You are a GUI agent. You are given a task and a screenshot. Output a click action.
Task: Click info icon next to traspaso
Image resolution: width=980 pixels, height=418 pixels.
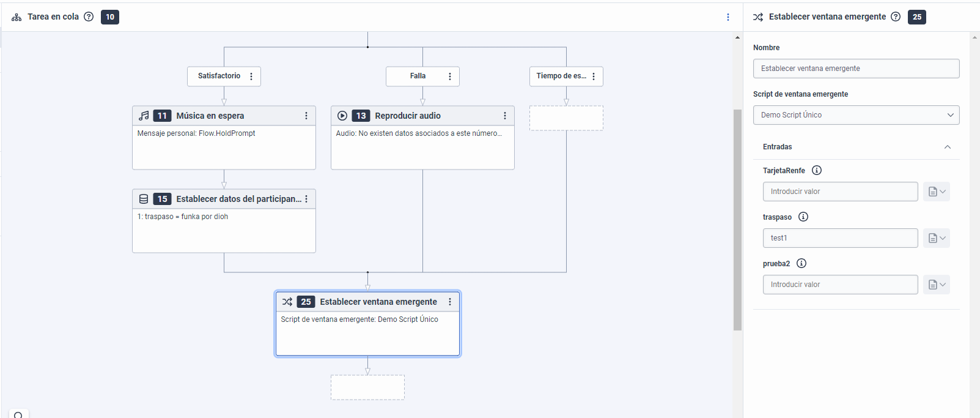click(x=803, y=217)
